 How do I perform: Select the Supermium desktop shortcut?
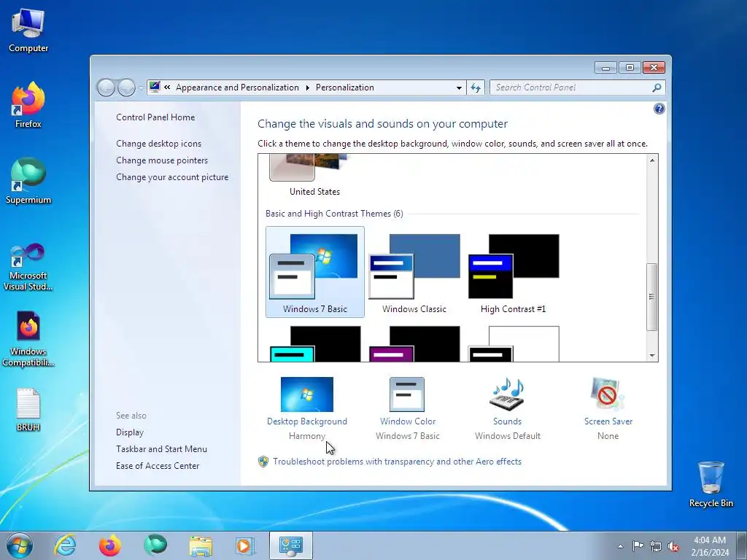pyautogui.click(x=28, y=182)
